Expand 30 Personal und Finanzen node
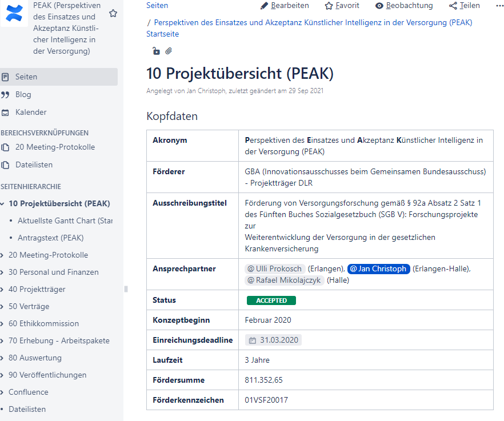The height and width of the screenshot is (421, 504). point(2,272)
